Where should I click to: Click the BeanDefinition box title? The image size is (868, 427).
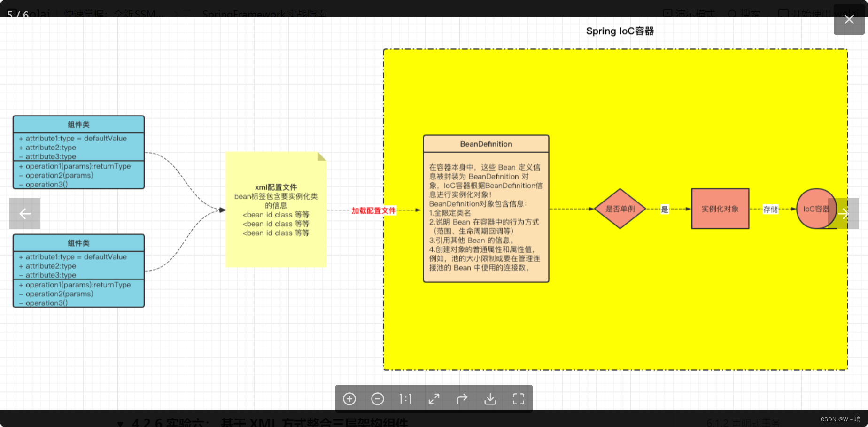pos(486,144)
